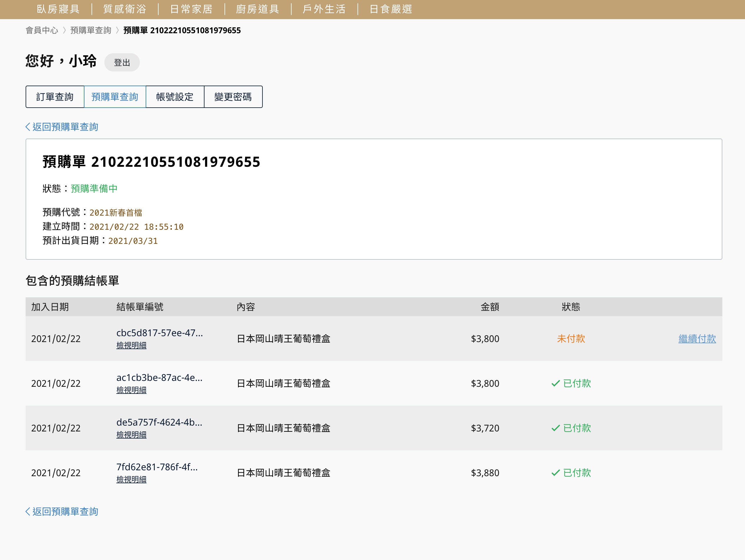This screenshot has width=745, height=560.
Task: Switch to the 訂單查詢 tab
Action: 55,97
